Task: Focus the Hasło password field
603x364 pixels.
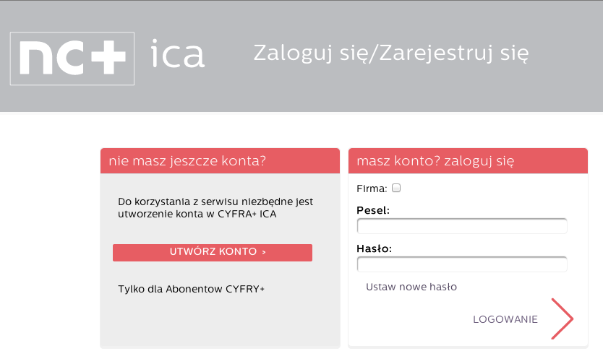Action: pos(462,264)
